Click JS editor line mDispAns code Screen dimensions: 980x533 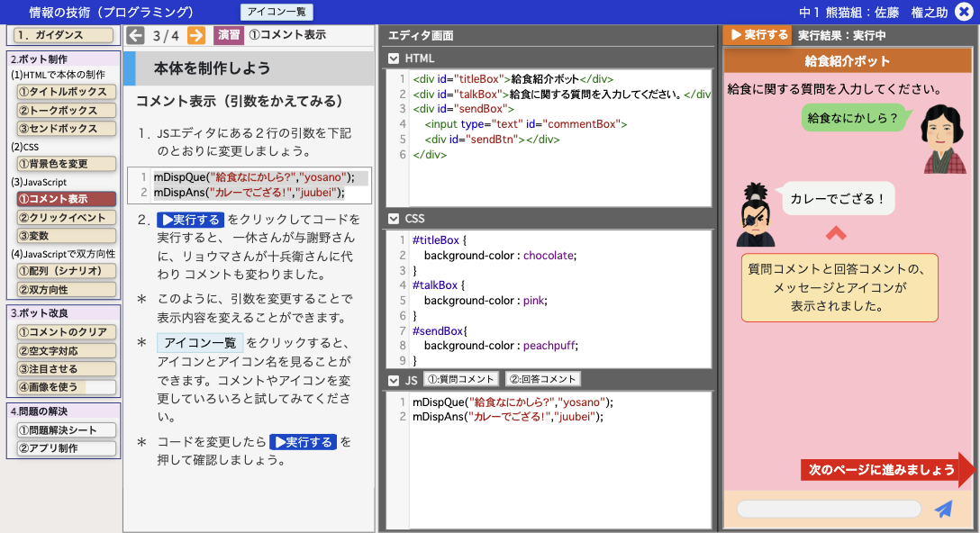(507, 417)
